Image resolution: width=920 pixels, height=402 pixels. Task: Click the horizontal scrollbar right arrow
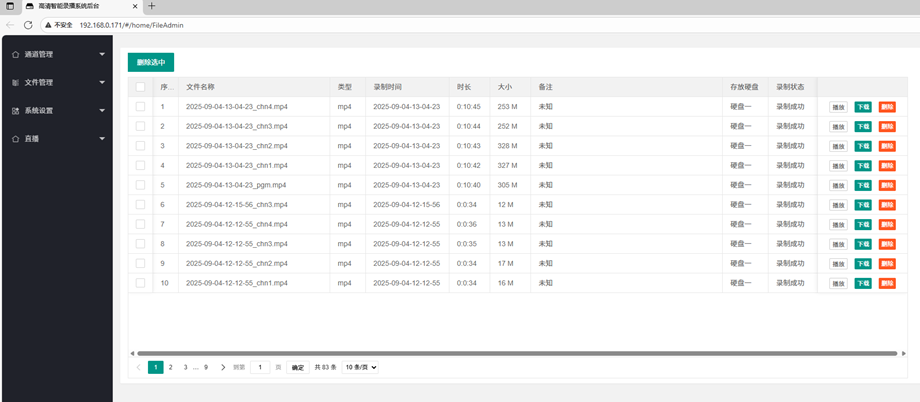pos(904,353)
